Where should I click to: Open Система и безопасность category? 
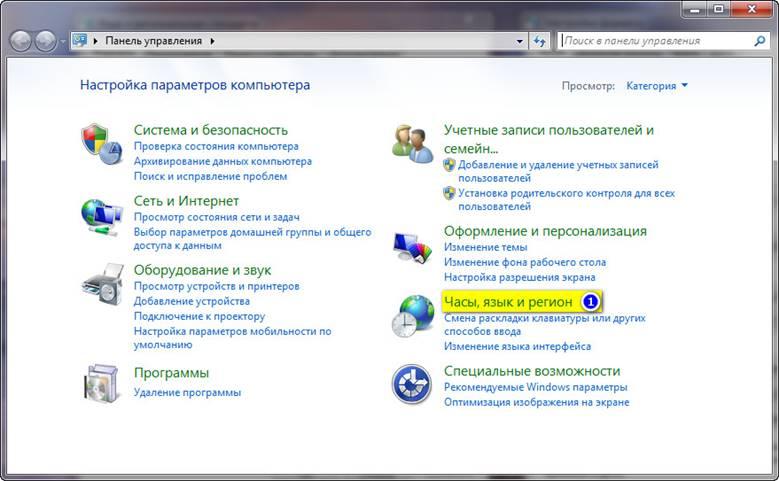[x=211, y=130]
